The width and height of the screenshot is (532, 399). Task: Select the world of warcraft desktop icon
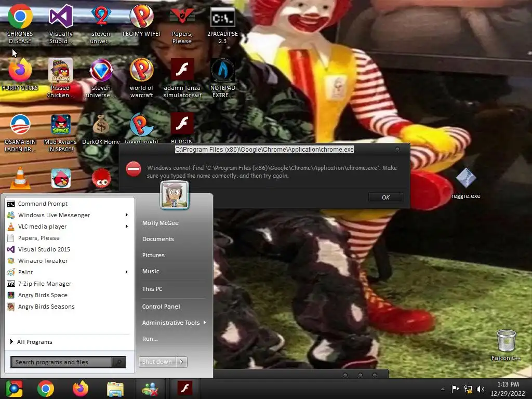click(x=141, y=78)
